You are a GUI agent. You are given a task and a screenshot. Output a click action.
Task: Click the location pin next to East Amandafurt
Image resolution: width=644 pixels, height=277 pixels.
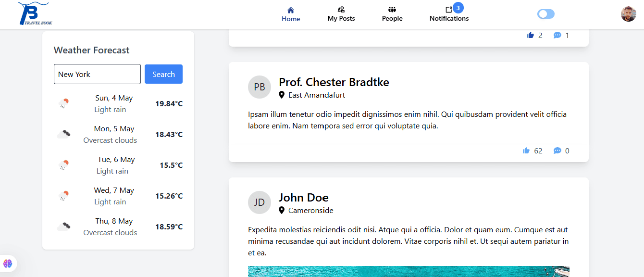(x=282, y=95)
